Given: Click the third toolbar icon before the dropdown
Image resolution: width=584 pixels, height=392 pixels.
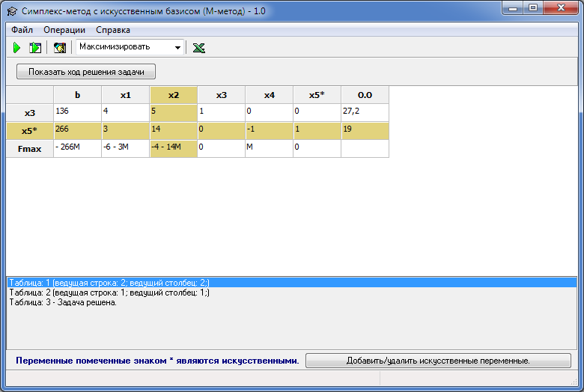Looking at the screenshot, I should 60,48.
